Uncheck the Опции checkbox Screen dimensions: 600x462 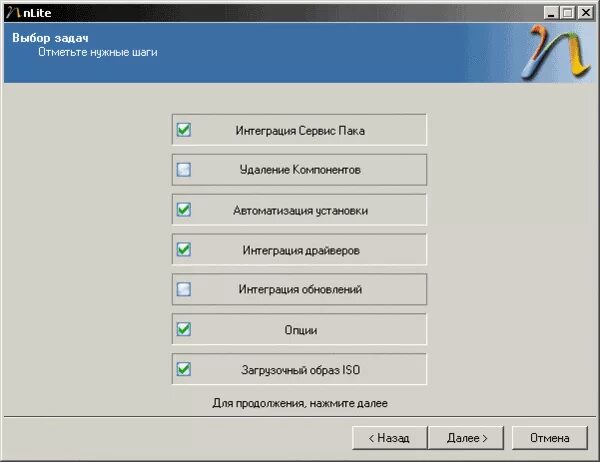pos(184,329)
